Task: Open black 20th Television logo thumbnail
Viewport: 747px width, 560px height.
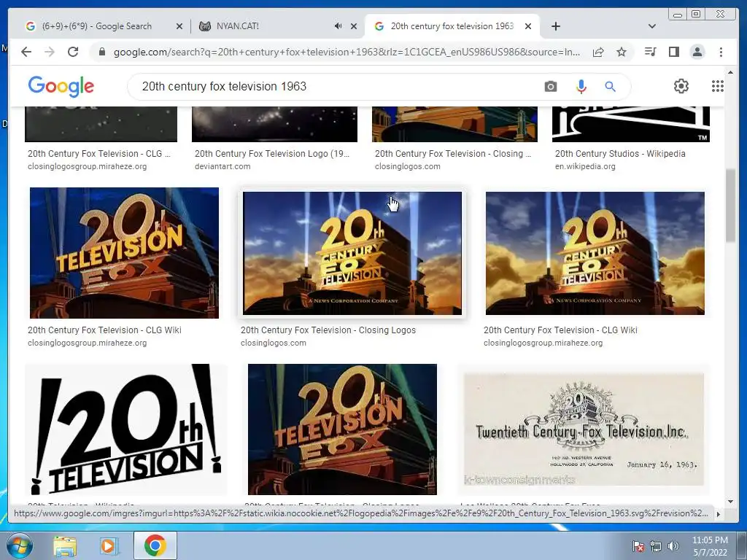Action: tap(125, 429)
